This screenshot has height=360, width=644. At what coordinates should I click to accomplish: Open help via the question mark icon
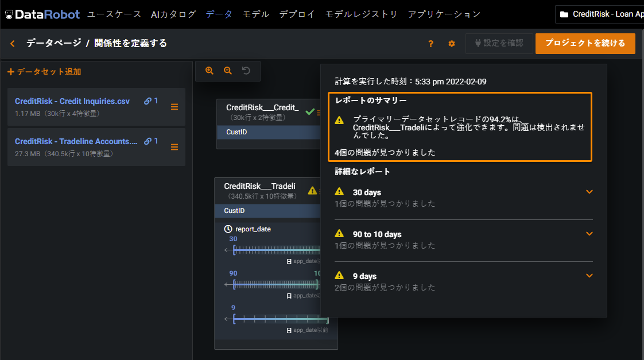tap(431, 44)
